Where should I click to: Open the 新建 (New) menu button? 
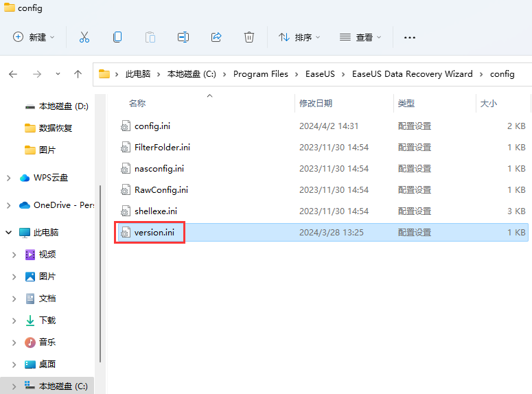coord(34,37)
